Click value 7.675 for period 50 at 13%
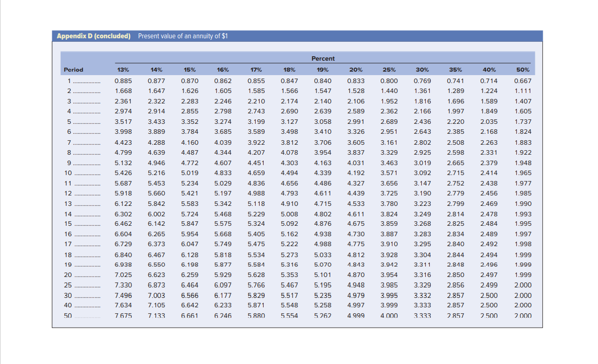 123,316
